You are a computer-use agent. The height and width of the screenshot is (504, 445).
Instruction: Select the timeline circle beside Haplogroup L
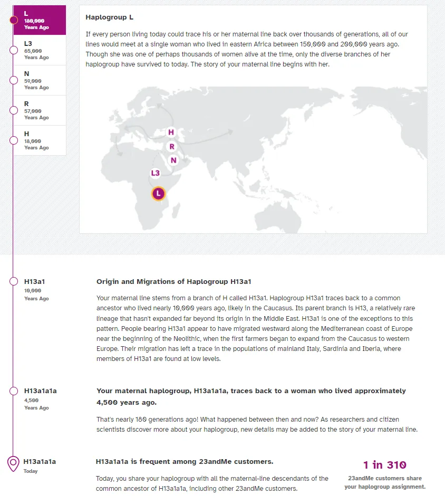(x=13, y=20)
